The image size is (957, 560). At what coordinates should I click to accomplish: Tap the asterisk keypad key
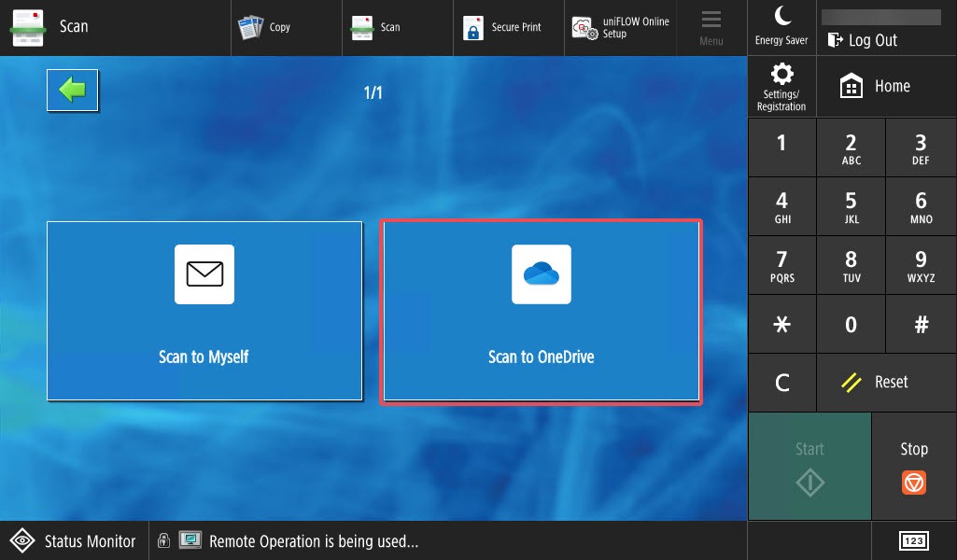(x=781, y=324)
